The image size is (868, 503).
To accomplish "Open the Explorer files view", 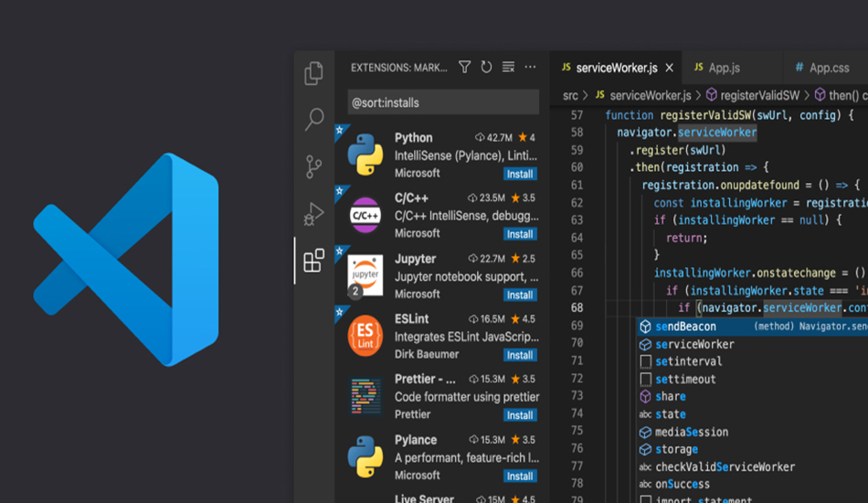I will pos(314,73).
